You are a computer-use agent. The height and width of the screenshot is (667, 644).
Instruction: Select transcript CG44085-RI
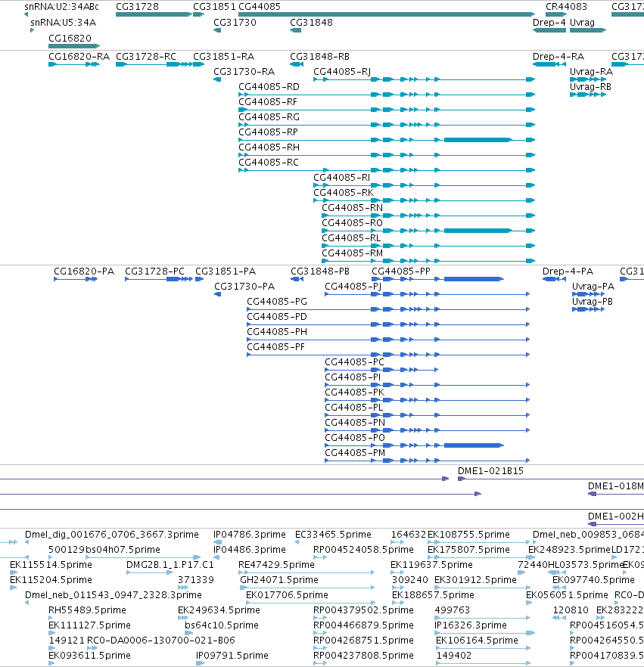coord(424,185)
